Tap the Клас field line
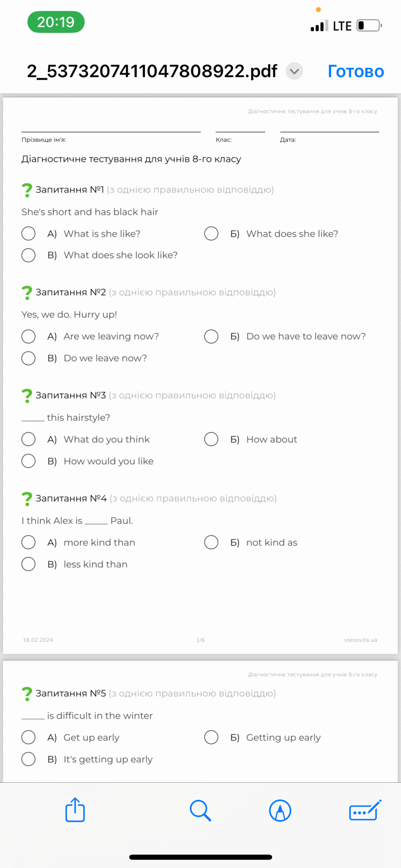 click(241, 131)
